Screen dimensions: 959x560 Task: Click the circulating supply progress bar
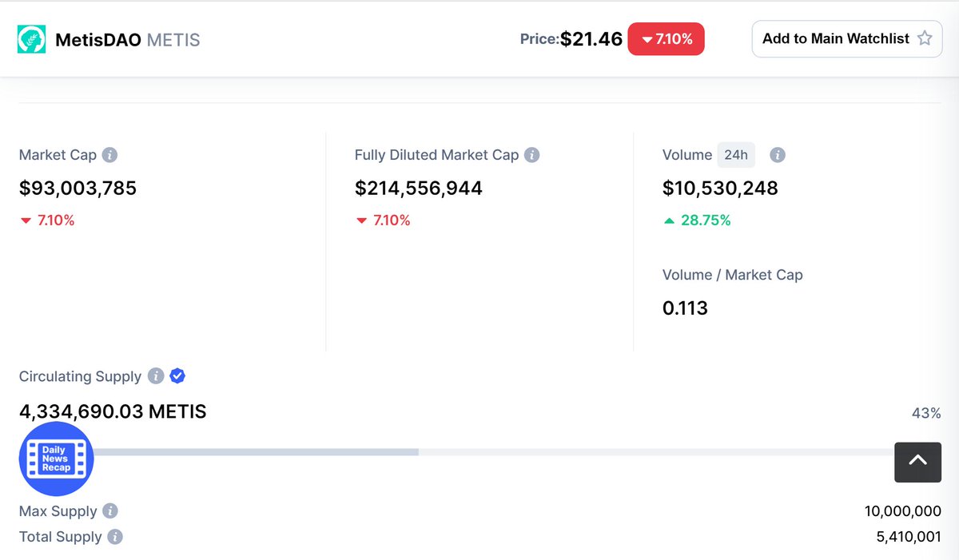coord(479,452)
